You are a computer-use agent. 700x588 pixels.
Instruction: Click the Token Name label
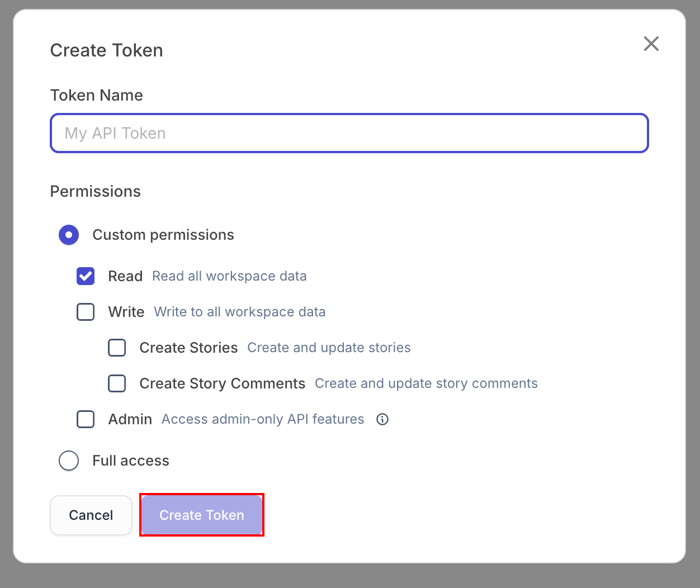coord(97,95)
